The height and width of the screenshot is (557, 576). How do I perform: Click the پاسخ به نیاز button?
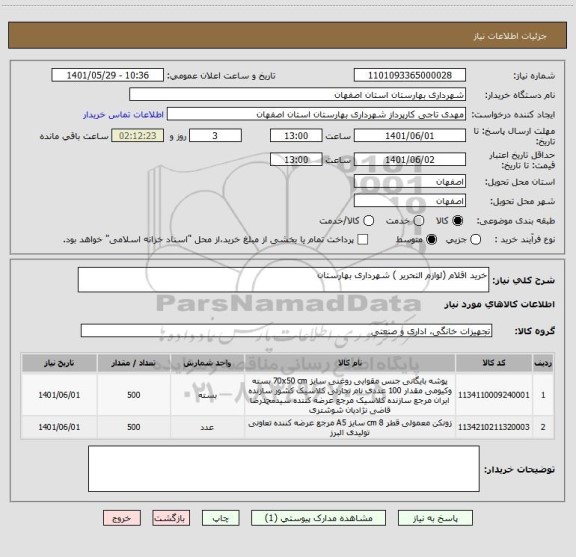pos(435,518)
